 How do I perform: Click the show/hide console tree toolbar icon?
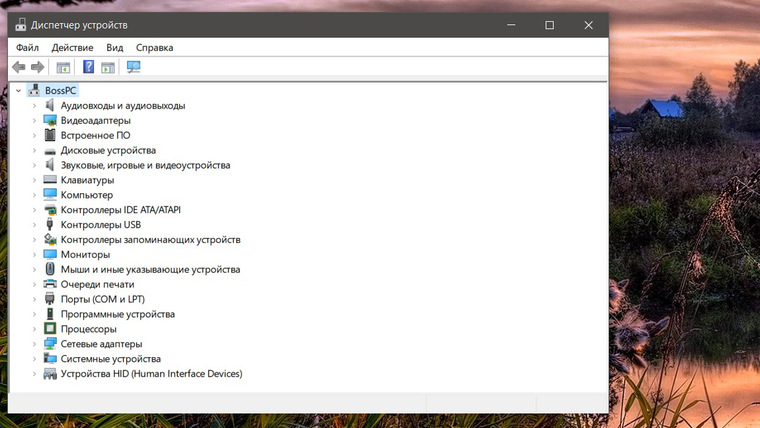pyautogui.click(x=63, y=67)
